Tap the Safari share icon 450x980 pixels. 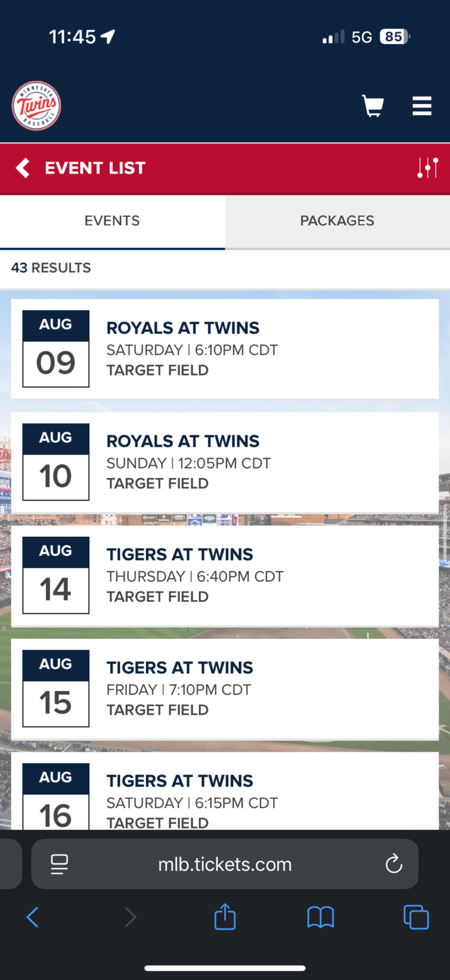pyautogui.click(x=225, y=917)
